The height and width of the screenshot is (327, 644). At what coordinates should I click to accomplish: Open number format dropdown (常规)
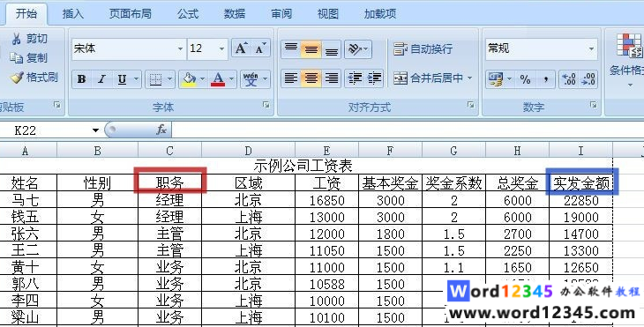click(591, 48)
